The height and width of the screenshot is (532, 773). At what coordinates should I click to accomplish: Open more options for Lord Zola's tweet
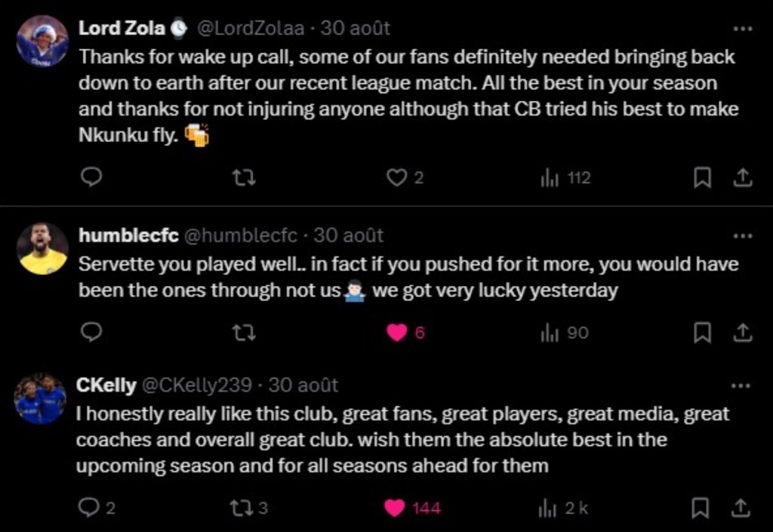pyautogui.click(x=743, y=29)
